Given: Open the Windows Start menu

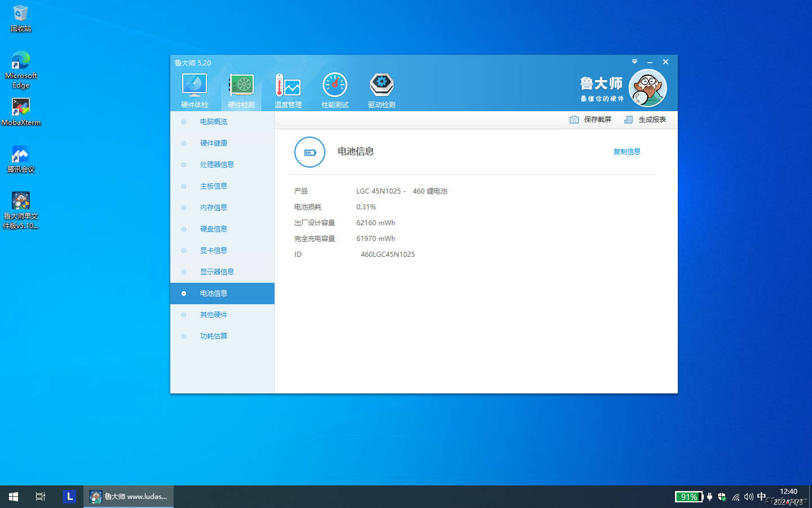Looking at the screenshot, I should click(x=14, y=497).
